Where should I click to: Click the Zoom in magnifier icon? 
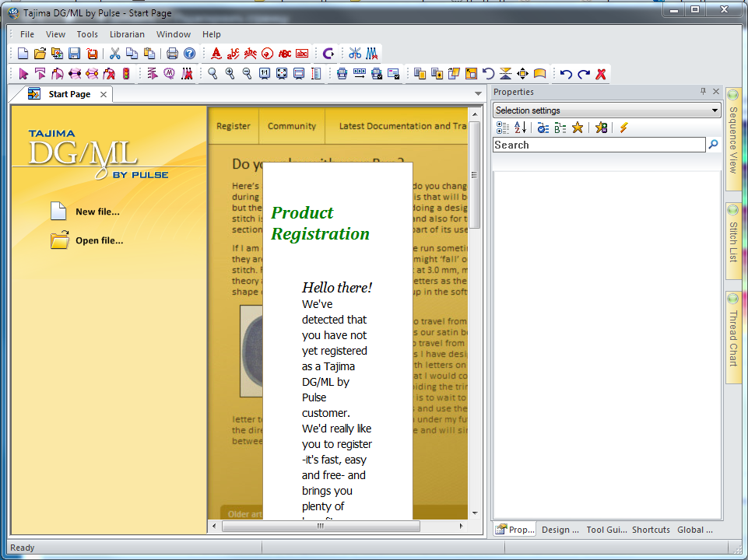click(x=230, y=74)
